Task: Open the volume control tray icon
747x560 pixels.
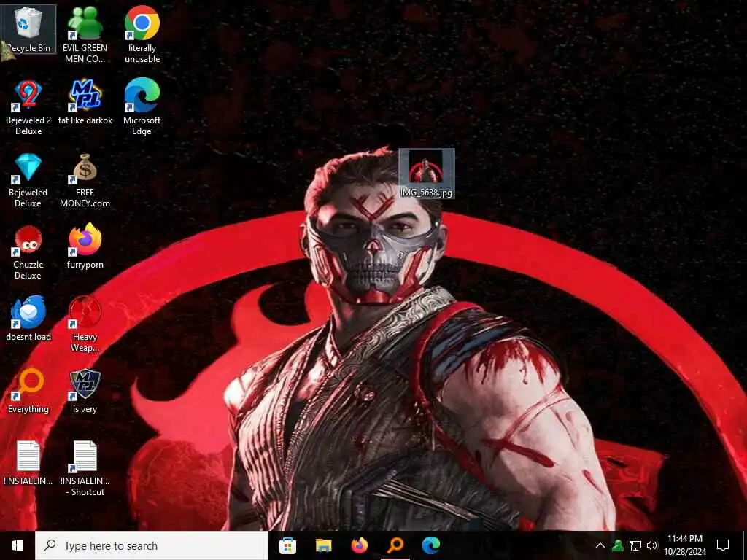Action: 652,545
